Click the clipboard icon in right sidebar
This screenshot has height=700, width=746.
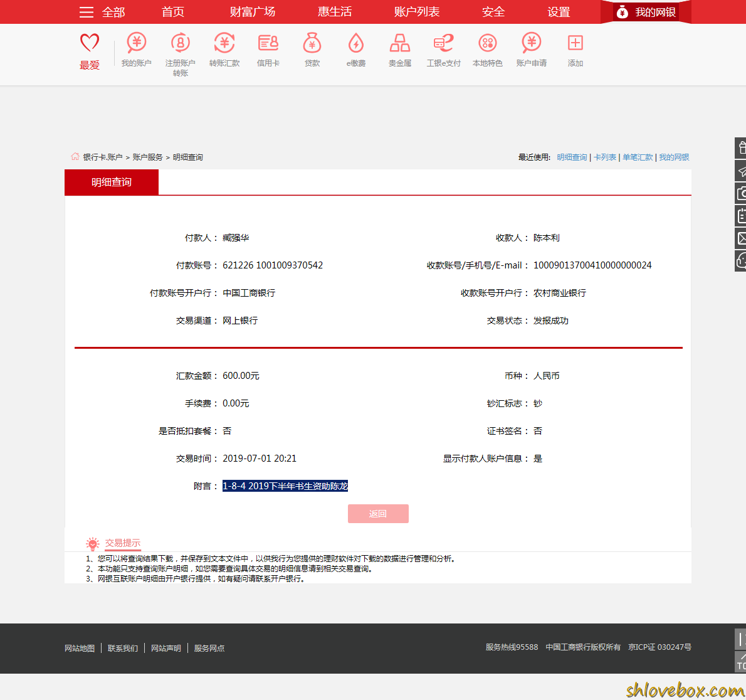coord(741,216)
